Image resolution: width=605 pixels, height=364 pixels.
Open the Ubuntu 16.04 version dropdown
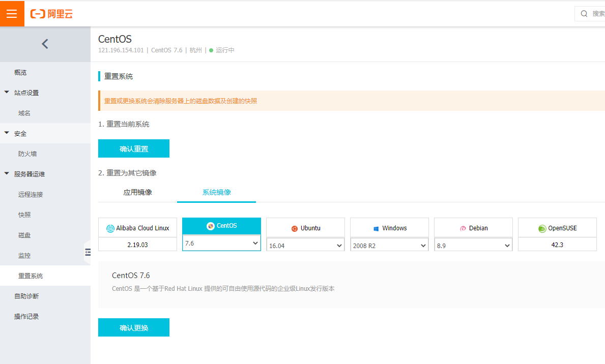pos(306,246)
